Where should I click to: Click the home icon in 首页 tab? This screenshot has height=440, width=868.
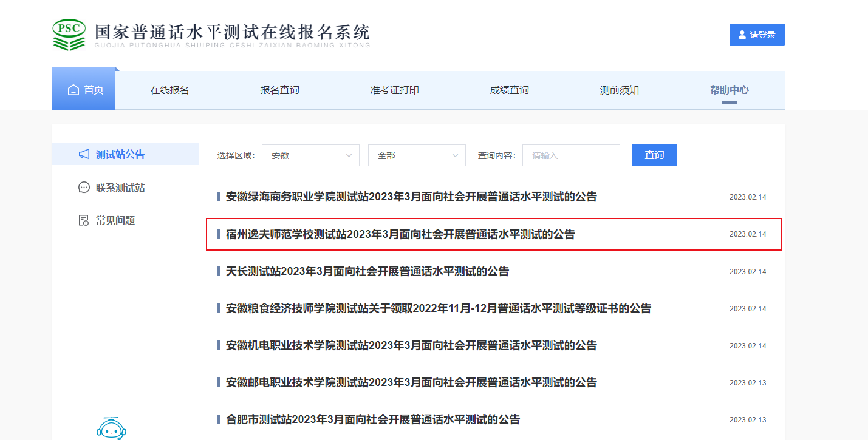click(73, 90)
